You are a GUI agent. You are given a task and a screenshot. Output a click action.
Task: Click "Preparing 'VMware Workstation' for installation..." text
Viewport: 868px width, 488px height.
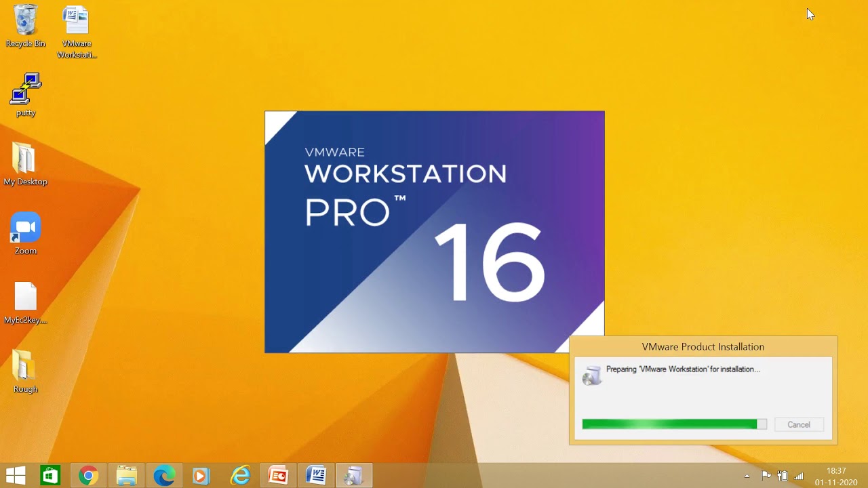click(x=683, y=369)
